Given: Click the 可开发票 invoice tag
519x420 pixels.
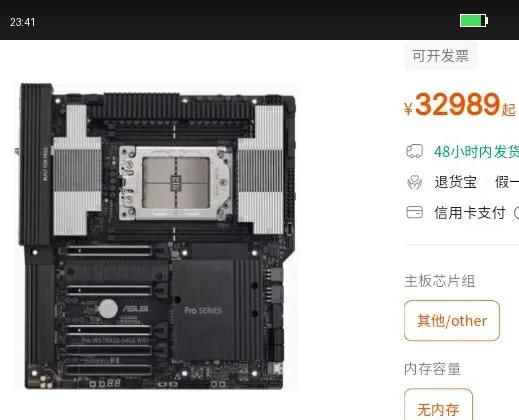Looking at the screenshot, I should (x=440, y=56).
